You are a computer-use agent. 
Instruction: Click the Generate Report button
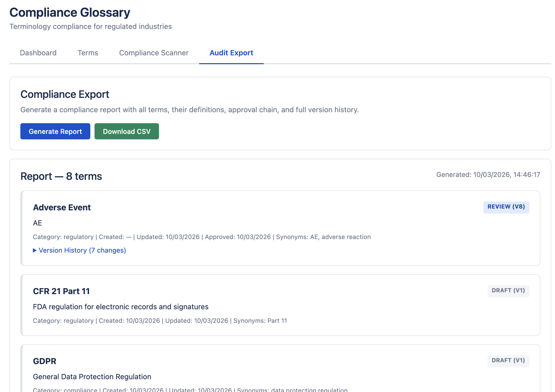(55, 131)
